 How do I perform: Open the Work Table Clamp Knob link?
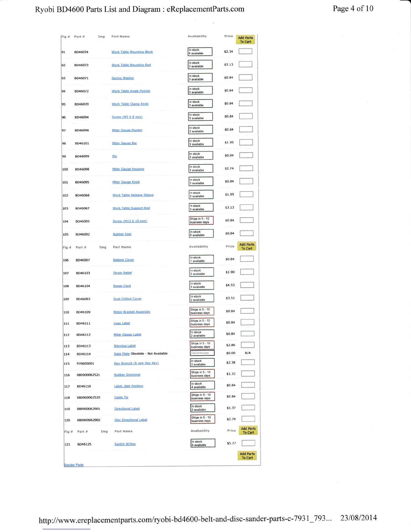(130, 104)
